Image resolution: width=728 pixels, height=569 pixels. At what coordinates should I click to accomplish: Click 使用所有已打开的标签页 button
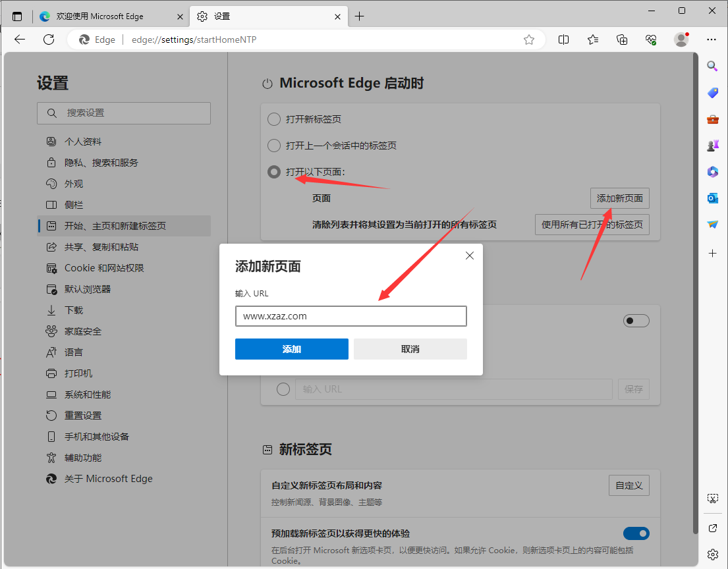592,225
